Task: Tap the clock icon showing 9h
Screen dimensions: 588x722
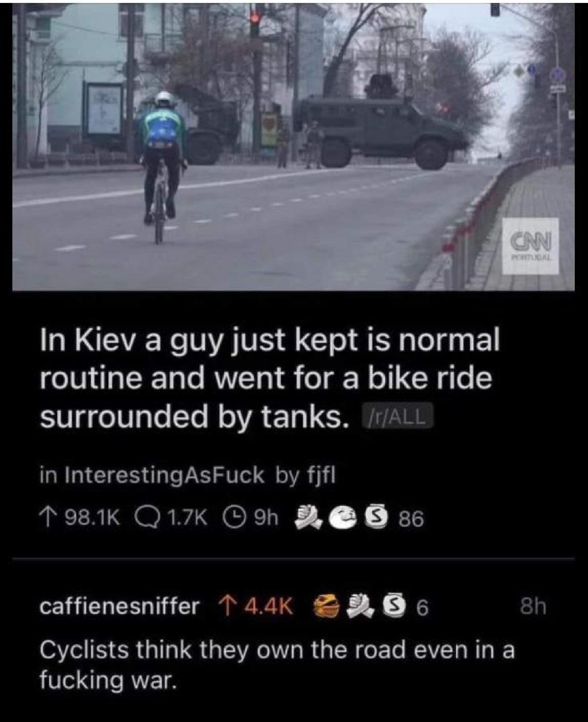Action: 231,519
